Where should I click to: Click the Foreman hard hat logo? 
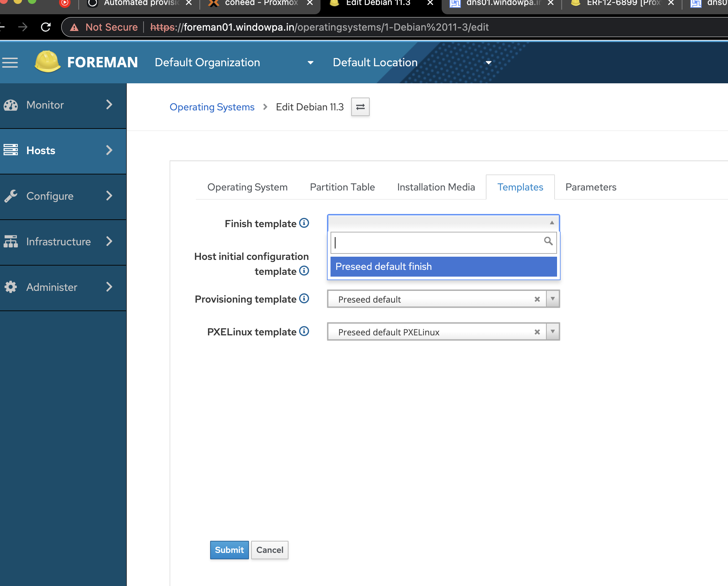(47, 62)
